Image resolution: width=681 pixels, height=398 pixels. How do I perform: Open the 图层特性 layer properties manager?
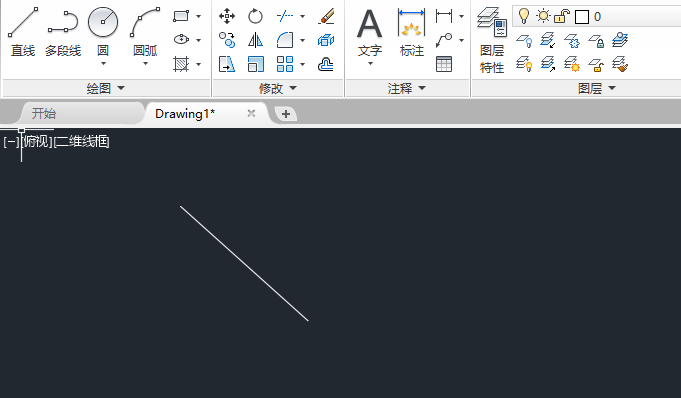[492, 40]
